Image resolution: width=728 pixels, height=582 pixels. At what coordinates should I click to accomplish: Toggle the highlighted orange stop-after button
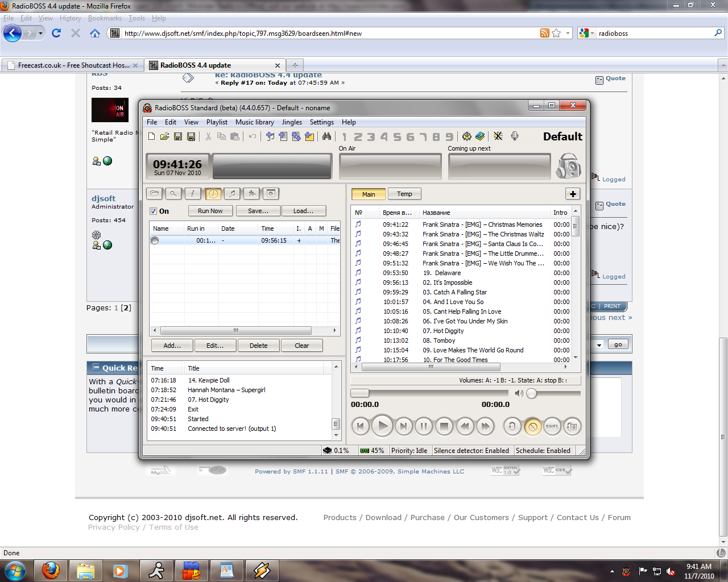point(532,426)
